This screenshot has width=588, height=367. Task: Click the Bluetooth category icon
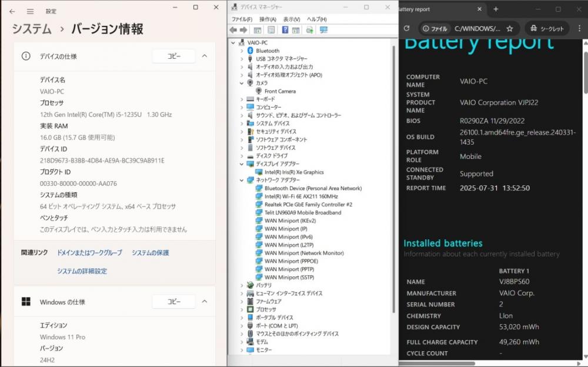[250, 51]
